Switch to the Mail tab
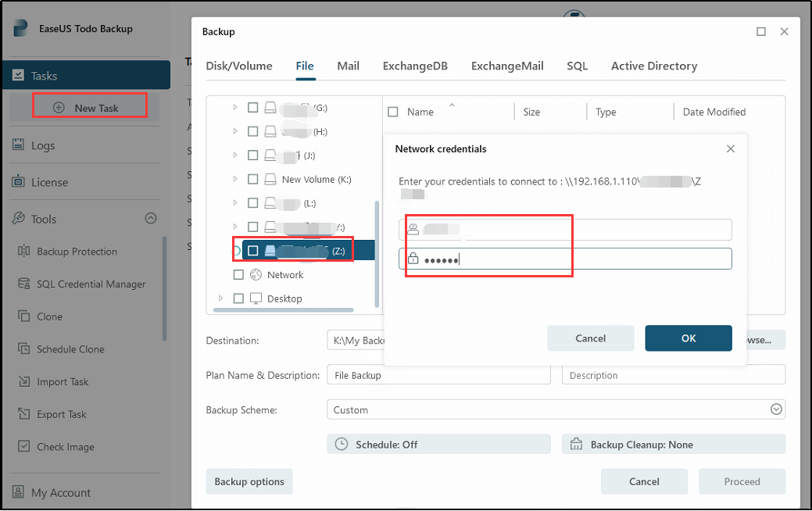 (349, 66)
